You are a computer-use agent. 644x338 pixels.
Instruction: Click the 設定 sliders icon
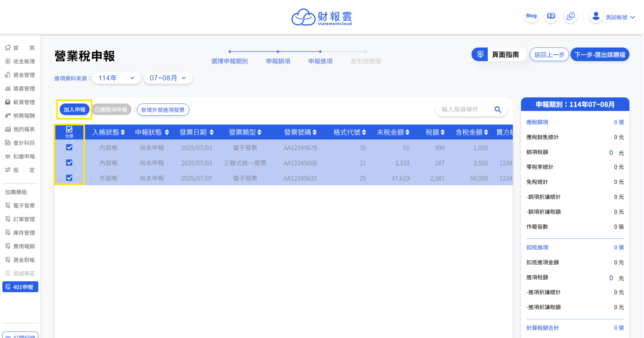[8, 170]
